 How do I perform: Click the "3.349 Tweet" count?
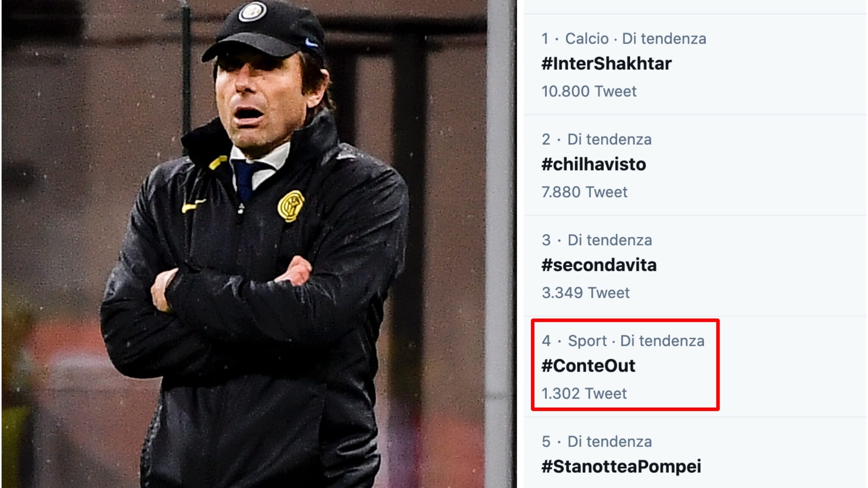pyautogui.click(x=585, y=293)
